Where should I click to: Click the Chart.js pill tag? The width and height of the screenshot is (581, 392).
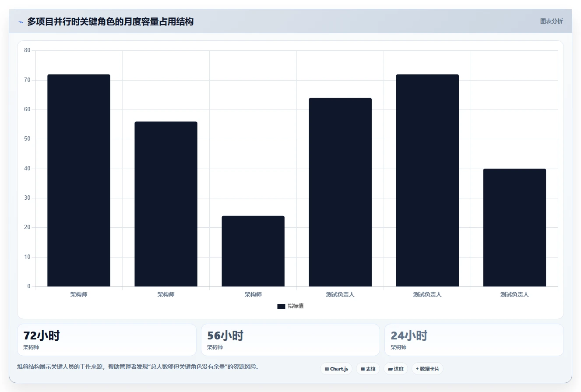coord(336,369)
